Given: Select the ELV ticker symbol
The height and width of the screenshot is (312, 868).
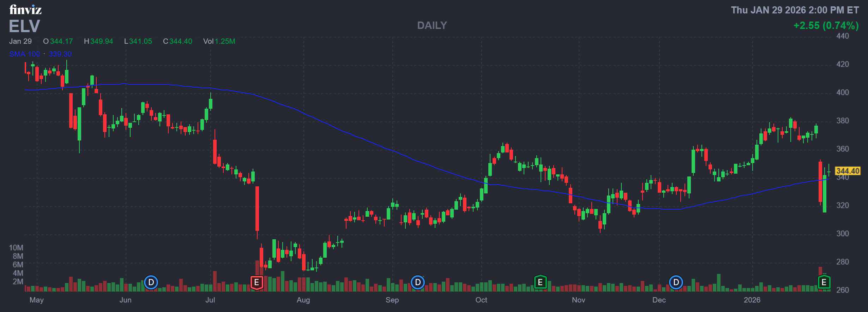Looking at the screenshot, I should pos(25,26).
